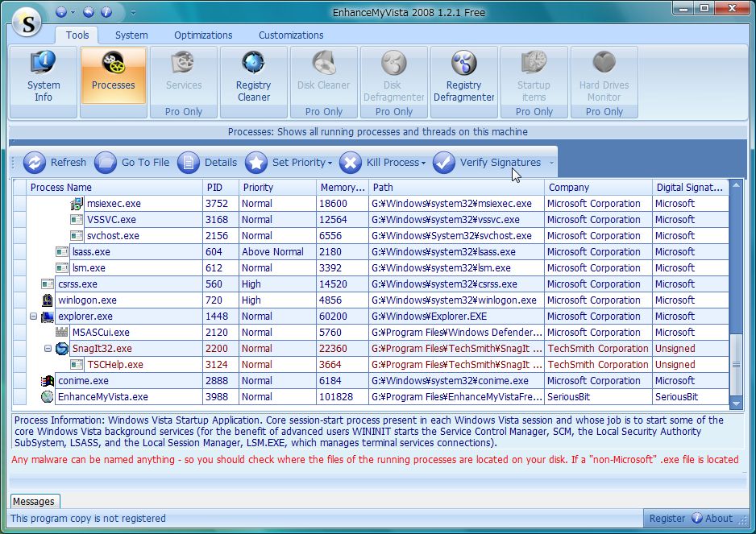
Task: Collapse the explorer.exe tree node
Action: pyautogui.click(x=33, y=317)
